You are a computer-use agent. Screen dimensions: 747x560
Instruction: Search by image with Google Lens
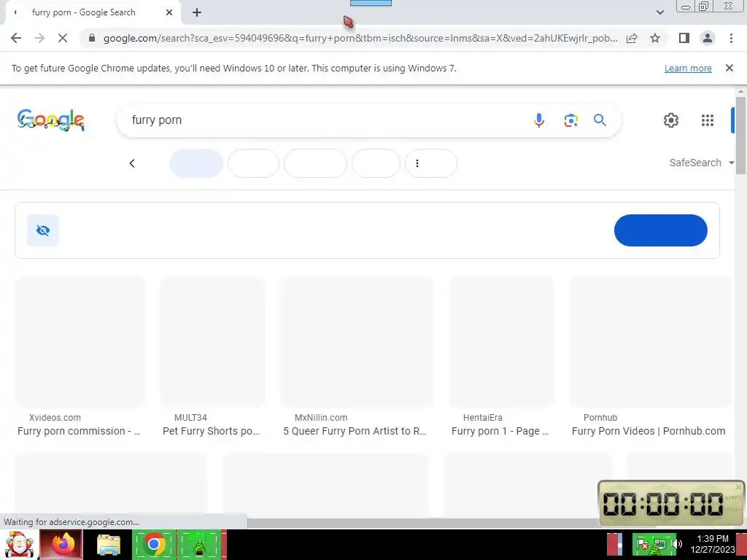pyautogui.click(x=570, y=120)
